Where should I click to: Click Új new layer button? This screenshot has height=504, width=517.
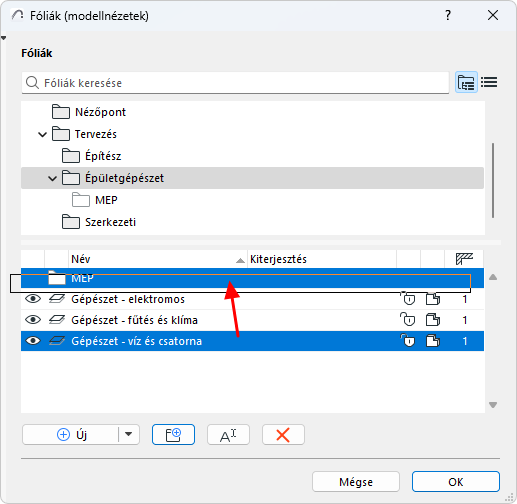(x=71, y=435)
